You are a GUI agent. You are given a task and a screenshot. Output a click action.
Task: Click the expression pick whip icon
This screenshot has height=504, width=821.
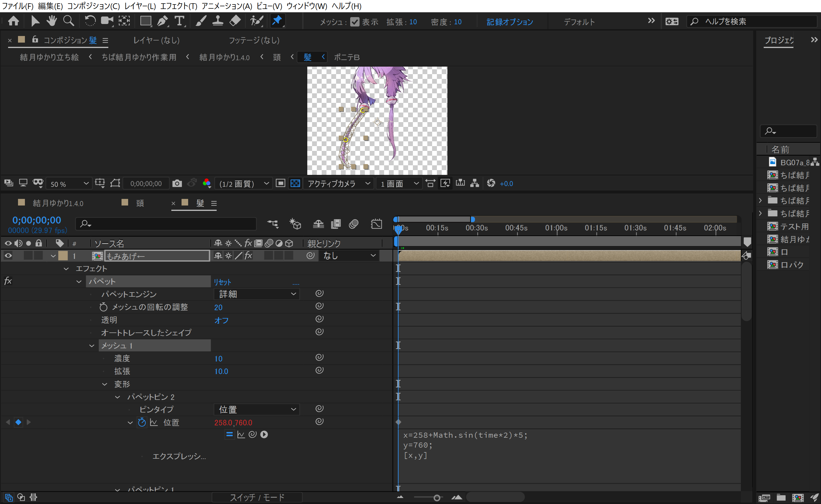tap(252, 434)
